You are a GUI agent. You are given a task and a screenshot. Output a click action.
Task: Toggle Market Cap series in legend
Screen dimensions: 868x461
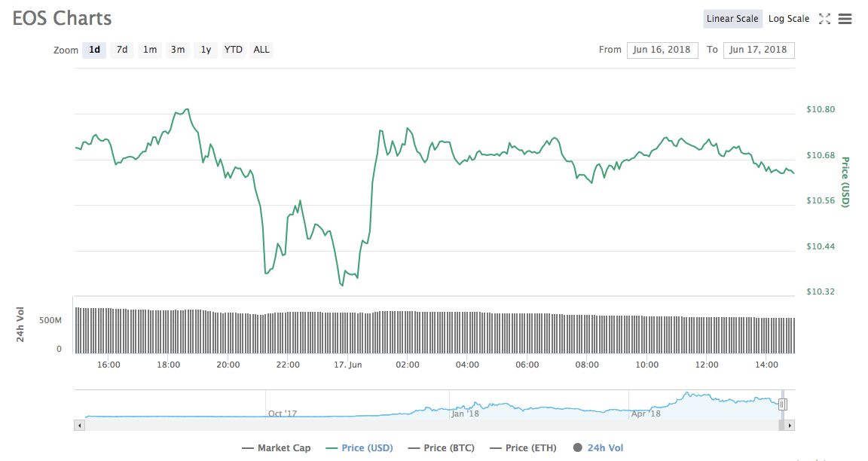coord(277,448)
